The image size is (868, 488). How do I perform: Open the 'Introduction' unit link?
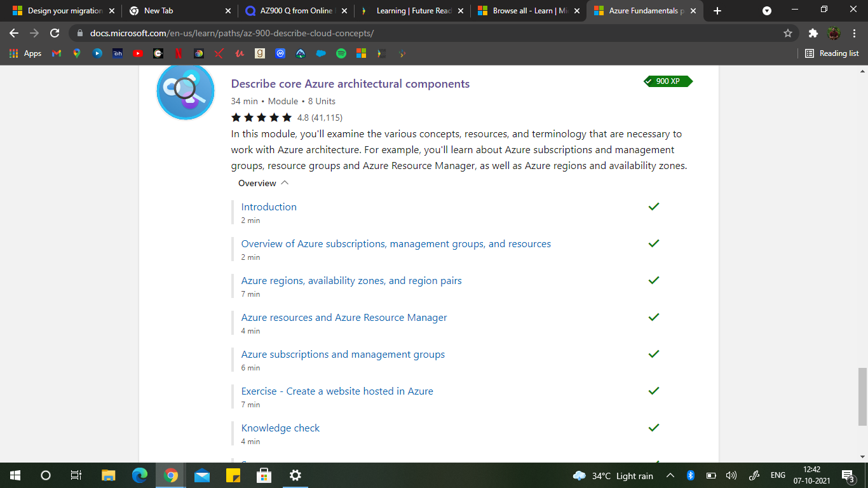(269, 207)
